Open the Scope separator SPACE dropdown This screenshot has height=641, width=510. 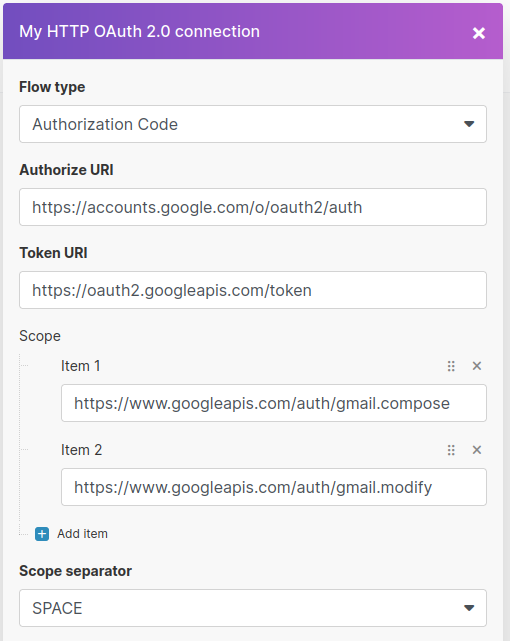pyautogui.click(x=253, y=608)
